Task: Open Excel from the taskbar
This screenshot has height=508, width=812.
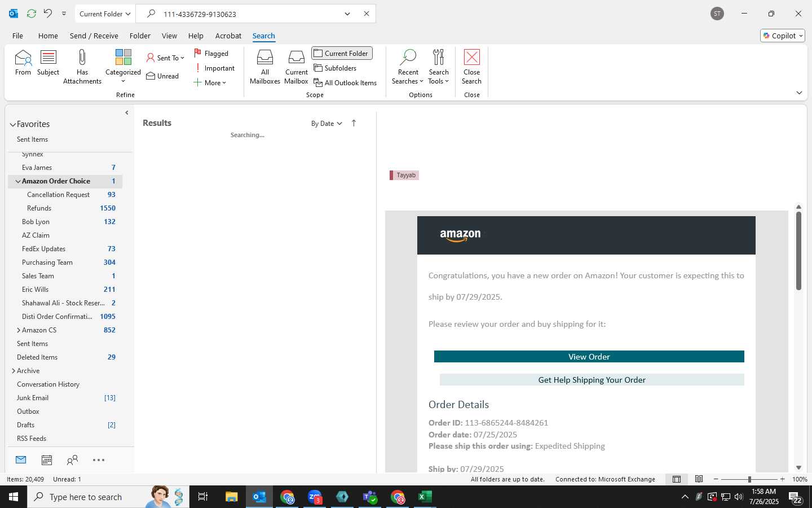Action: (425, 497)
